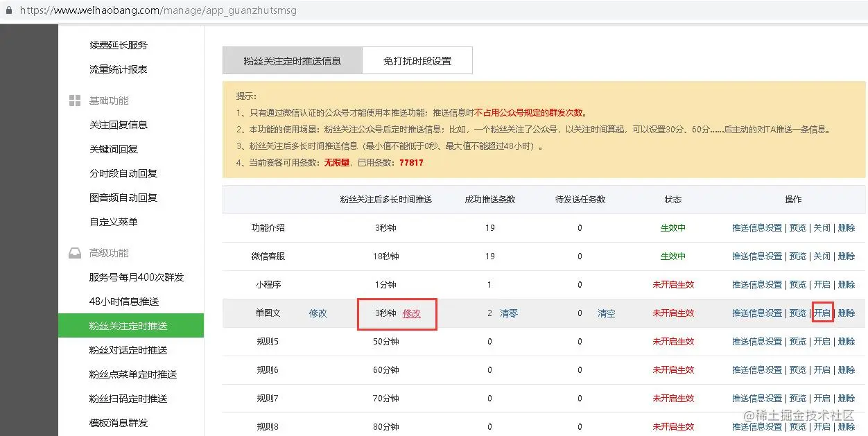Image resolution: width=868 pixels, height=436 pixels.
Task: Open 续费延长服务 in sidebar
Action: (119, 45)
